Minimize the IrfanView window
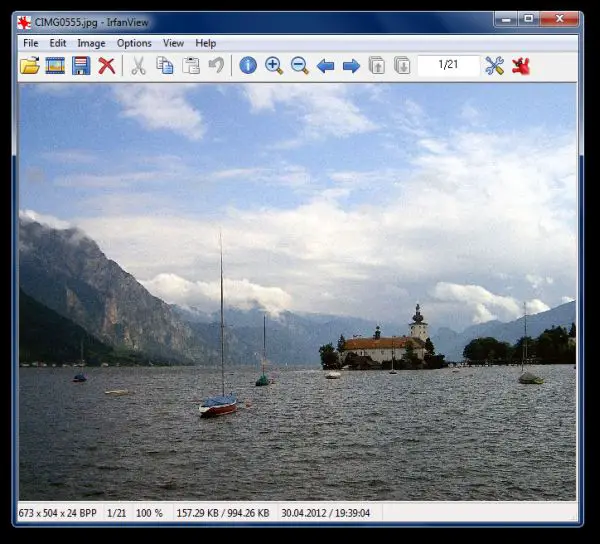600x544 pixels. point(506,19)
